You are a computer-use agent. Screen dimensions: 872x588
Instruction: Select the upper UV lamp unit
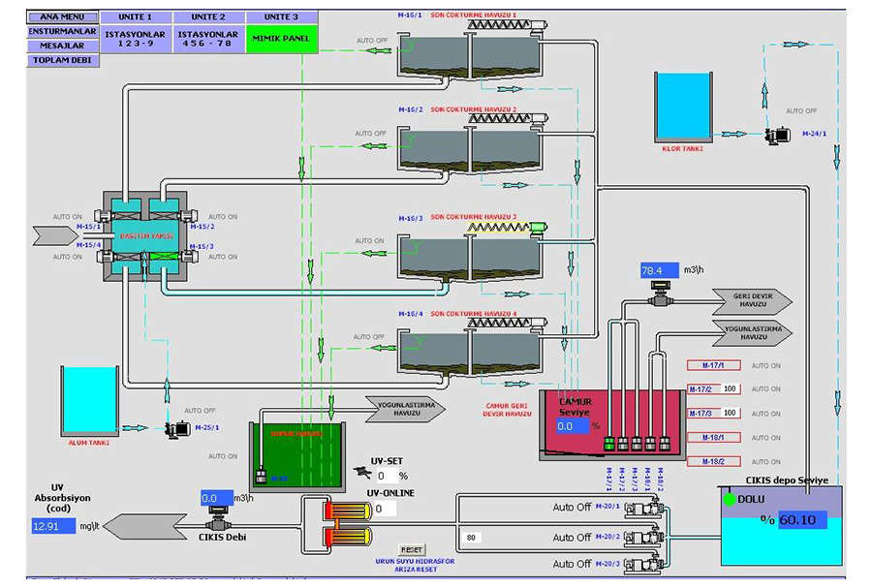[x=348, y=511]
